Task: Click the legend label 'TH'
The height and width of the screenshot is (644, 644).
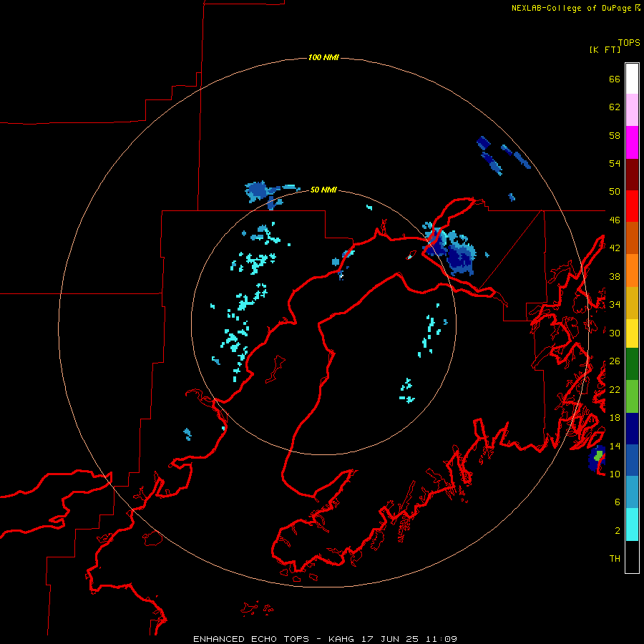Action: point(615,559)
